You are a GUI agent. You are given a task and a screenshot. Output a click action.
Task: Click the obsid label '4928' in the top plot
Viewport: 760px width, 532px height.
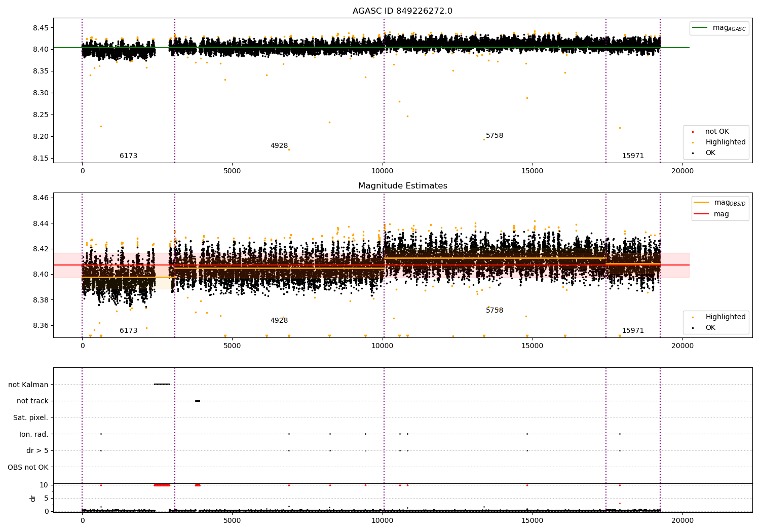pos(279,146)
